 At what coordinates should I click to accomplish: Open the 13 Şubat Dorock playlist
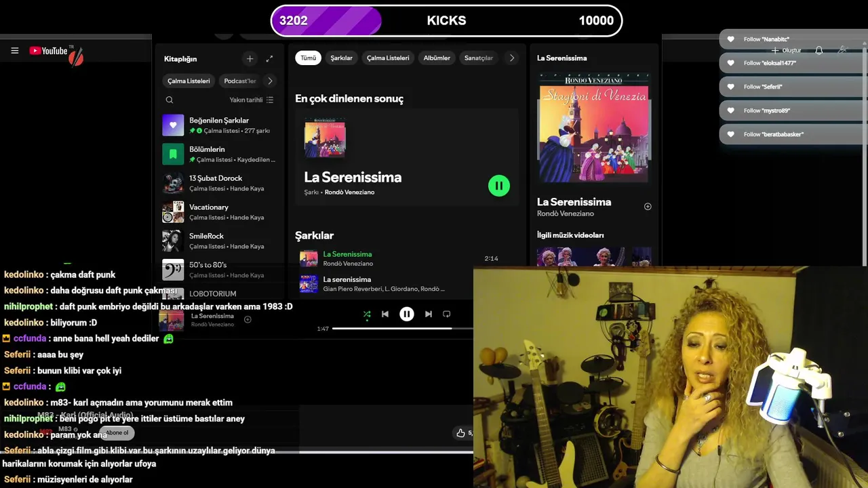click(219, 183)
